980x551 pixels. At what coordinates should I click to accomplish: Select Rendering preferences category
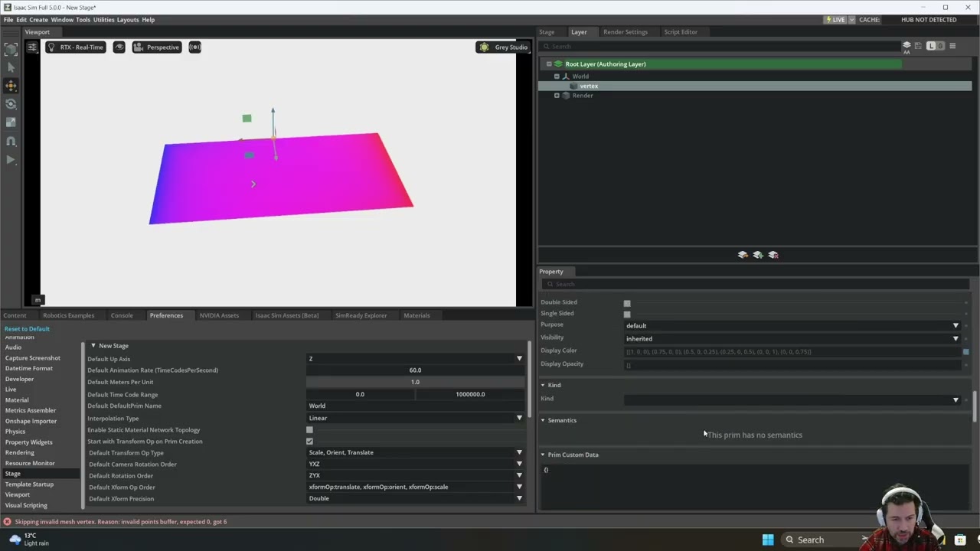[x=20, y=452]
